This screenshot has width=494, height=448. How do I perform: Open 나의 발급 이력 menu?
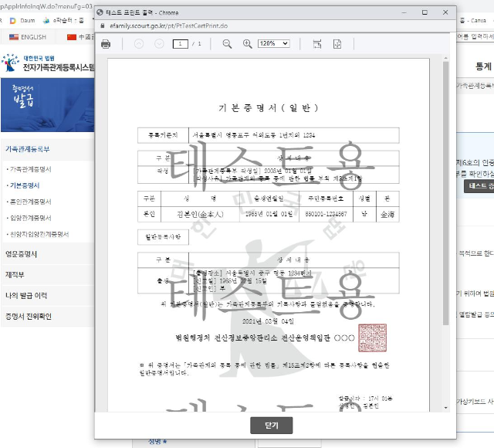point(26,295)
